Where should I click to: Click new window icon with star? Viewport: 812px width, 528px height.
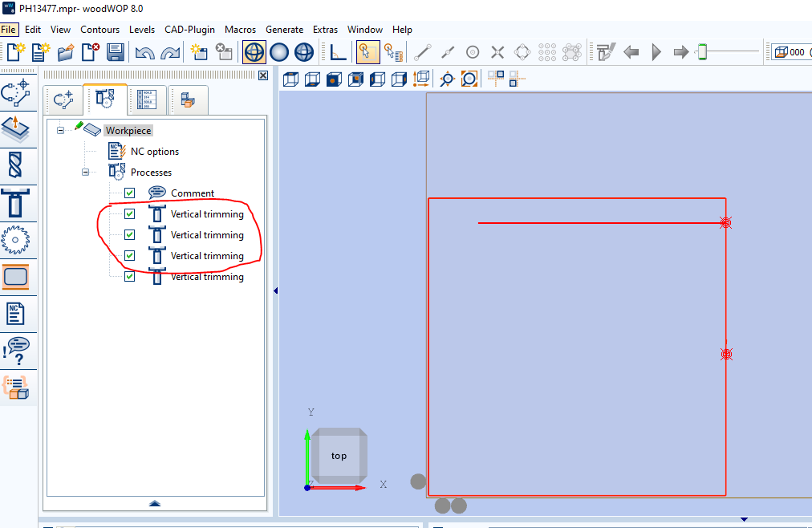199,52
